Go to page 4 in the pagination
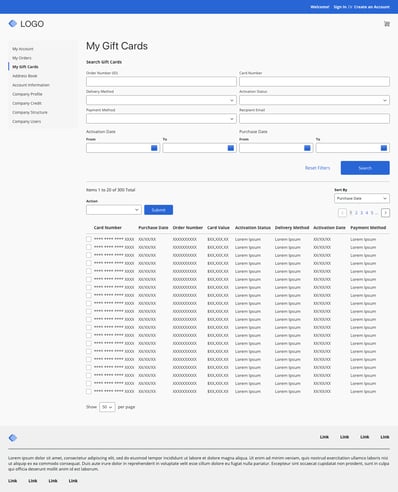Viewport: 398px width, 492px height. click(x=367, y=213)
